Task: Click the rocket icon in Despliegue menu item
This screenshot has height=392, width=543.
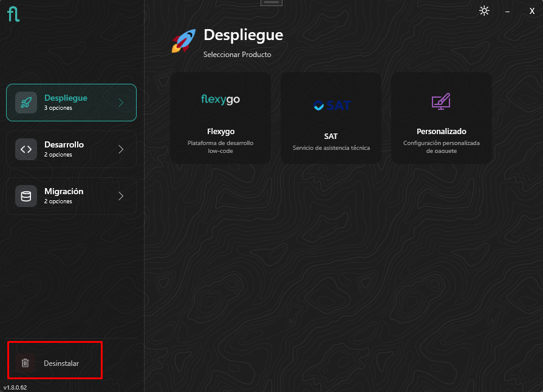Action: click(x=26, y=103)
